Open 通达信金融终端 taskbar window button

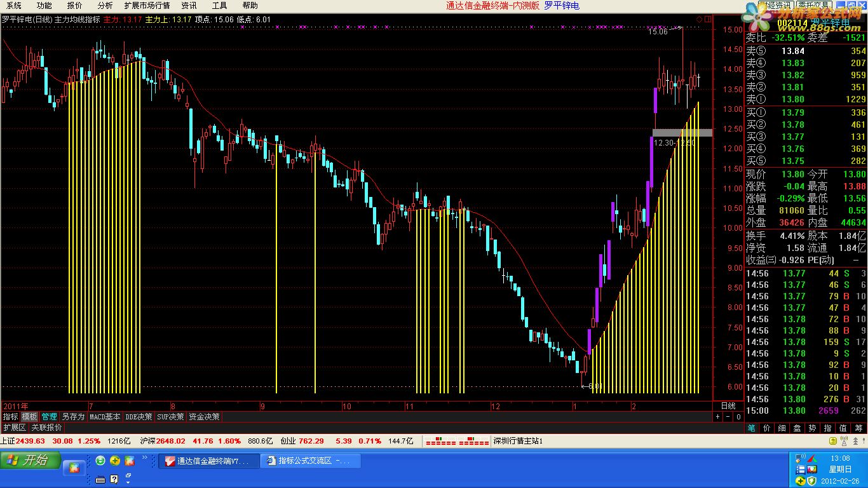tap(208, 461)
